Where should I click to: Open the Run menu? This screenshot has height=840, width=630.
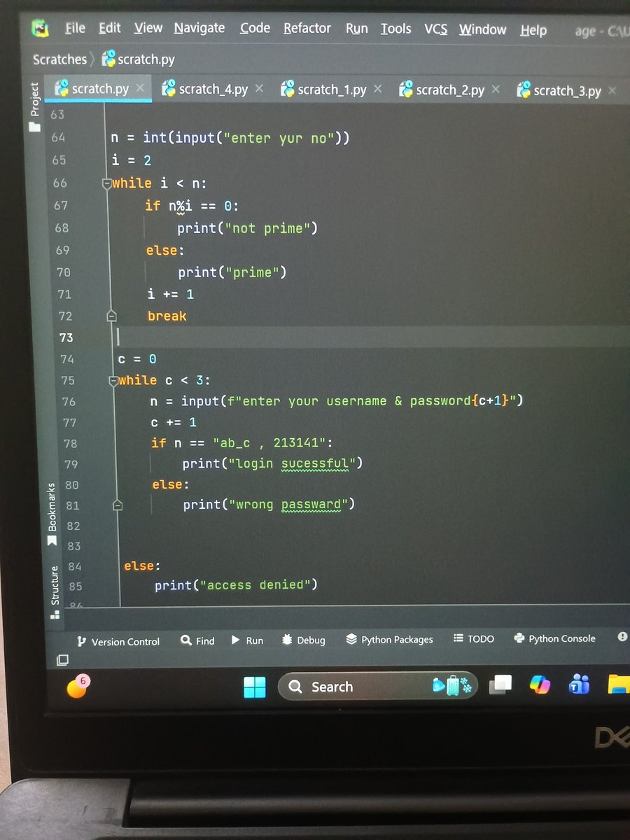coord(356,29)
